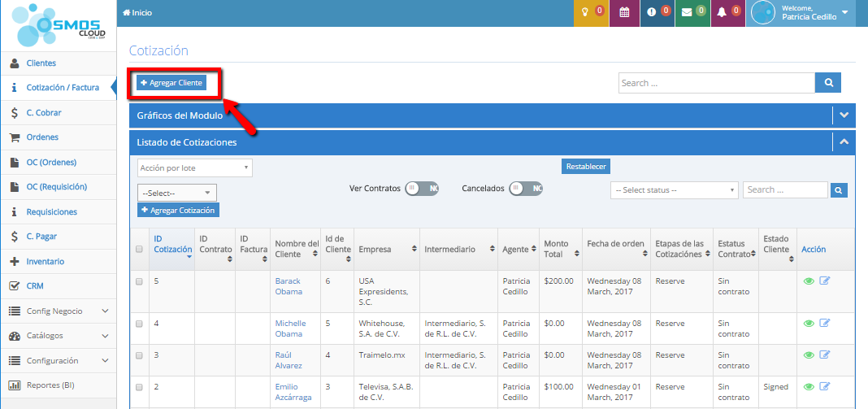Screen dimensions: 868x409
Task: Expand Catálogos sidebar menu
Action: point(59,336)
